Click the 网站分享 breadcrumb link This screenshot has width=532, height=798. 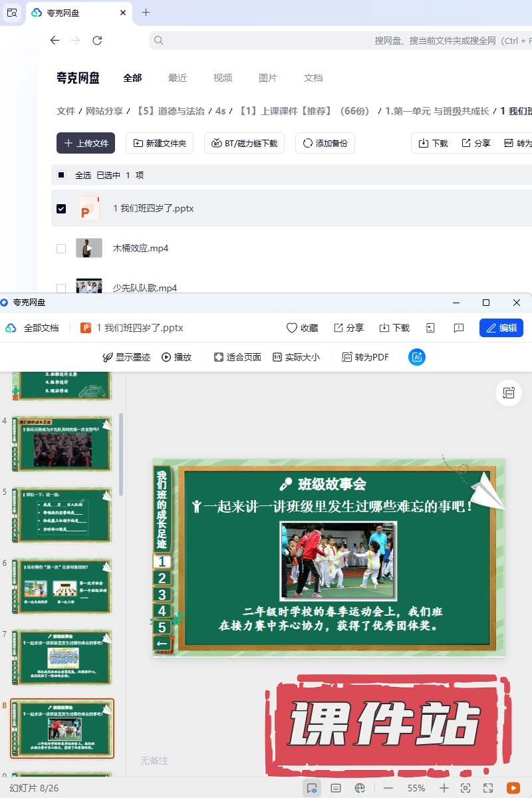[x=104, y=111]
